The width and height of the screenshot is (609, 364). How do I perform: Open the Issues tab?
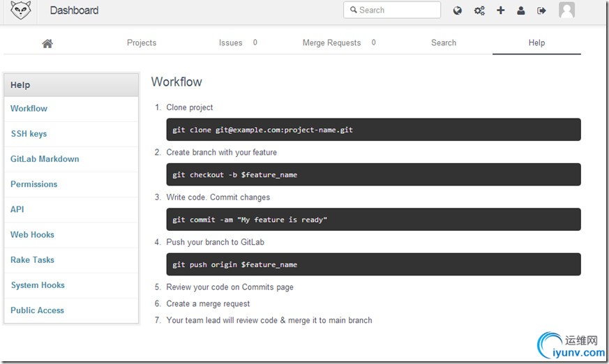(231, 43)
